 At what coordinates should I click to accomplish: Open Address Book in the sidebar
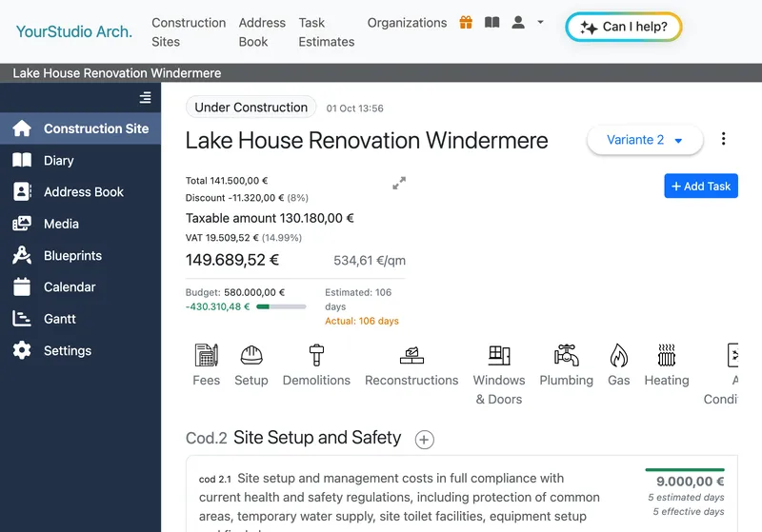[x=81, y=191]
